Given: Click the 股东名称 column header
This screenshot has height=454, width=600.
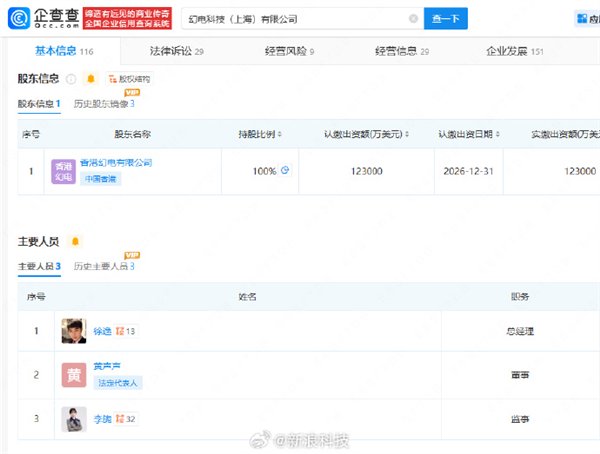Looking at the screenshot, I should point(132,134).
